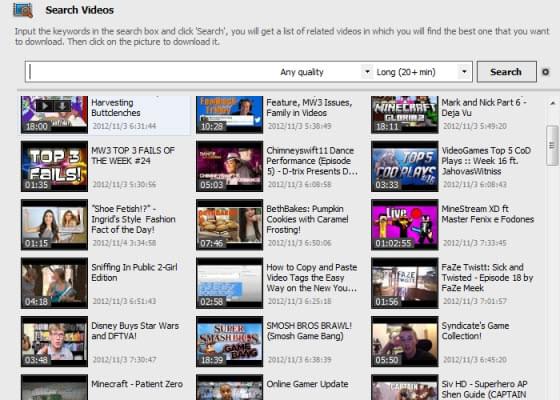Click the title 'Minecraft - Patient Zero'
The image size is (560, 400).
coord(137,384)
